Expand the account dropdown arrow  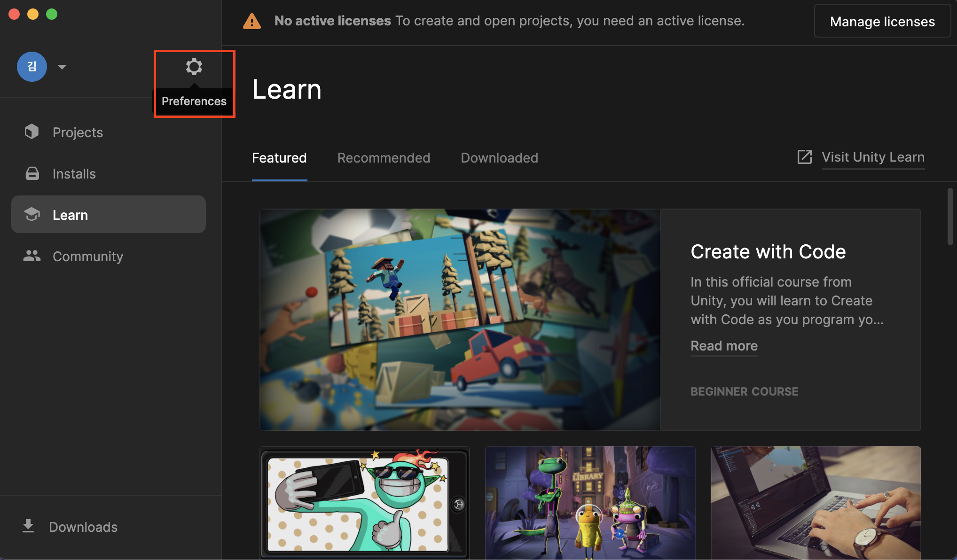(x=62, y=67)
